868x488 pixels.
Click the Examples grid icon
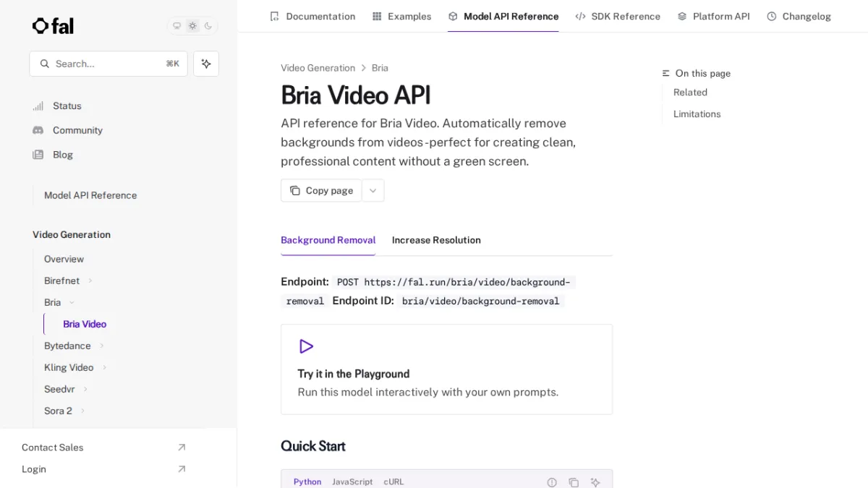coord(377,16)
